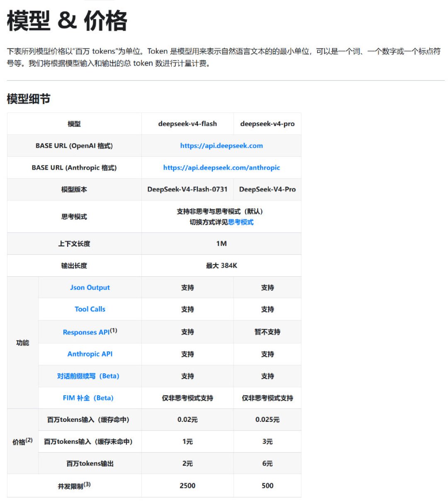Select flash 支持 cell in Responses API row
This screenshot has height=504, width=448.
tap(187, 332)
